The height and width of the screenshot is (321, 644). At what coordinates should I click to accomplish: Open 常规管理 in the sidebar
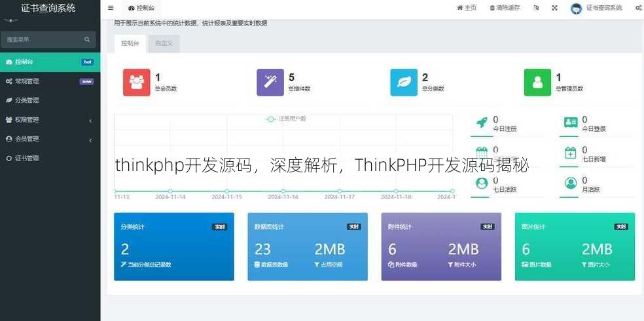50,81
